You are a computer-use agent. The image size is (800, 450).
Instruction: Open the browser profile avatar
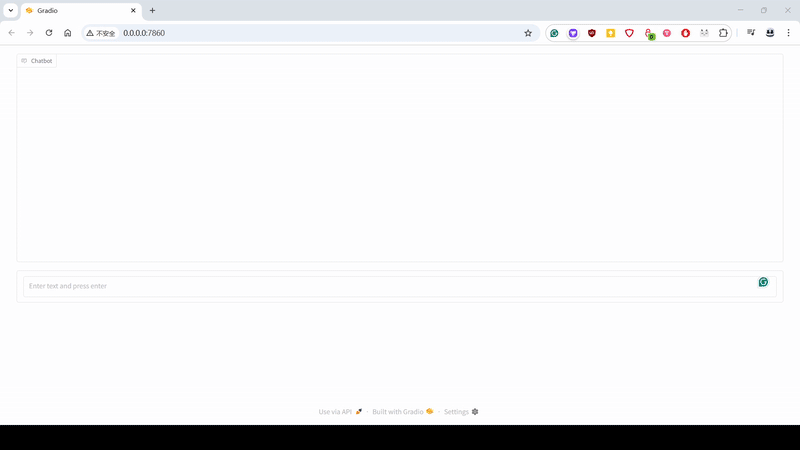[770, 33]
